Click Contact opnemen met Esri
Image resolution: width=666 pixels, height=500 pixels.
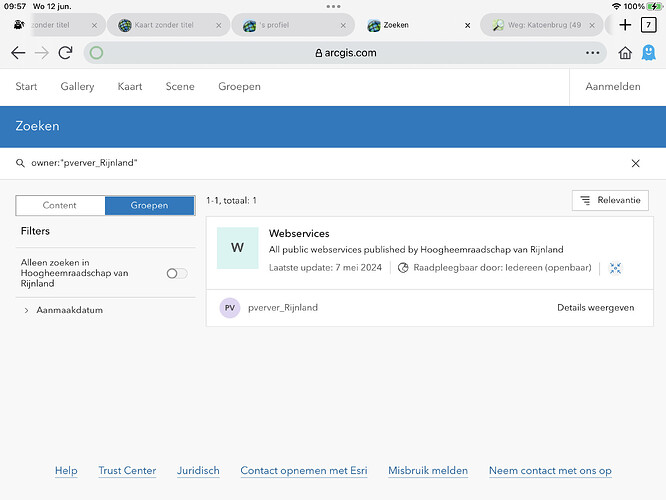click(304, 471)
